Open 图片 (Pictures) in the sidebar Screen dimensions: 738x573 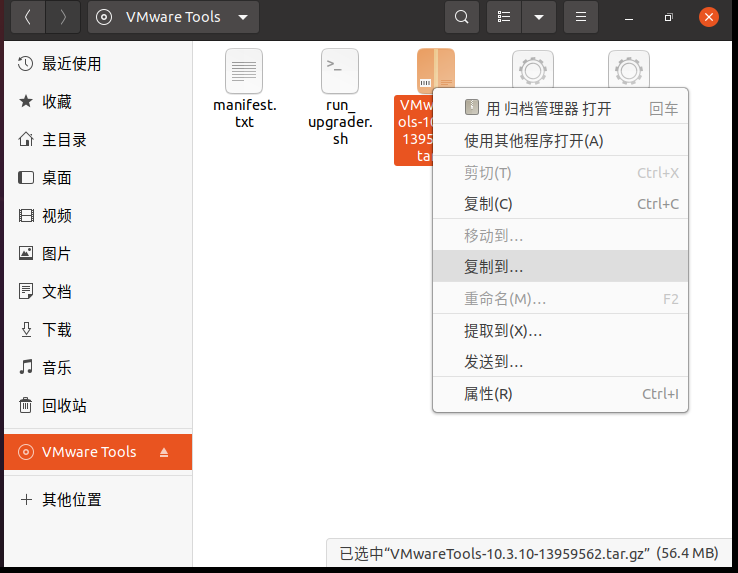click(x=98, y=254)
